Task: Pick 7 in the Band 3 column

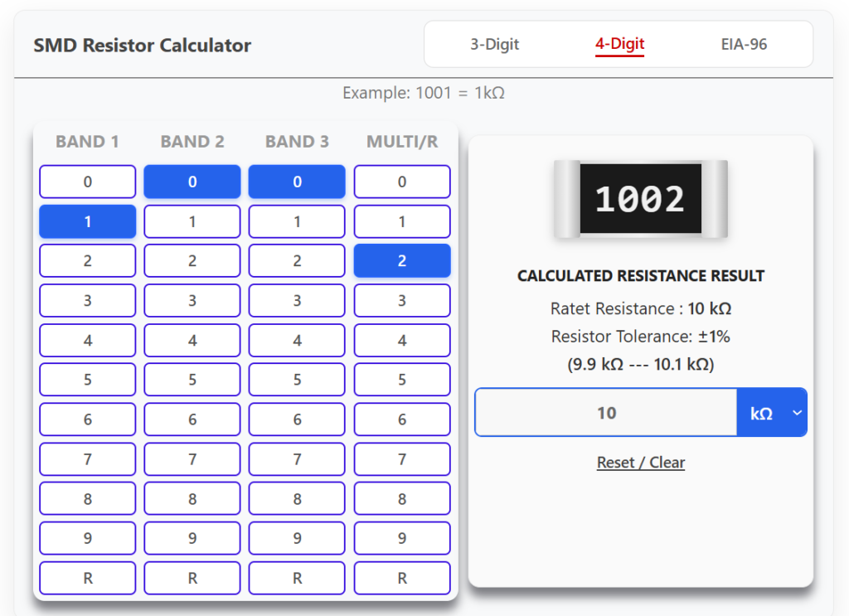Action: click(x=297, y=459)
